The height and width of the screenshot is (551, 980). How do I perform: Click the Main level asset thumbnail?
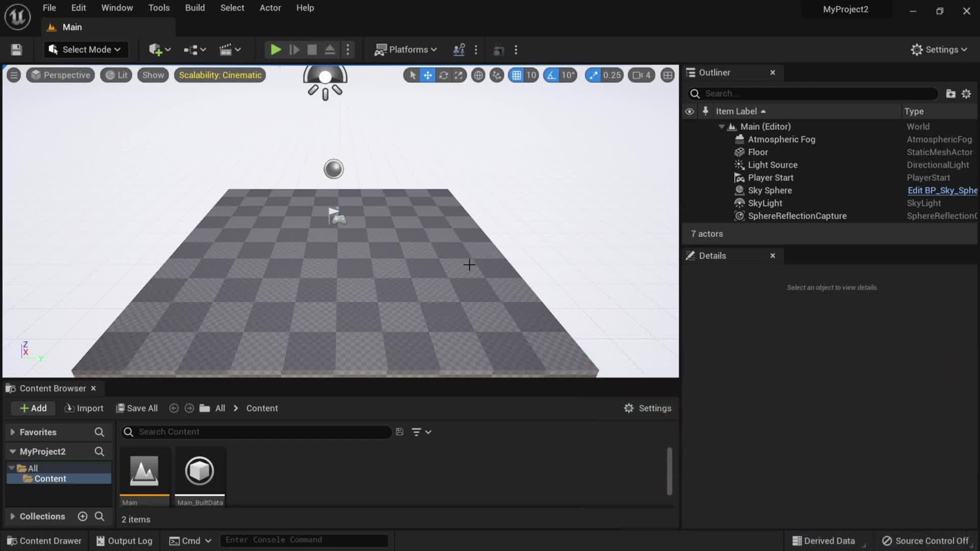pyautogui.click(x=144, y=471)
